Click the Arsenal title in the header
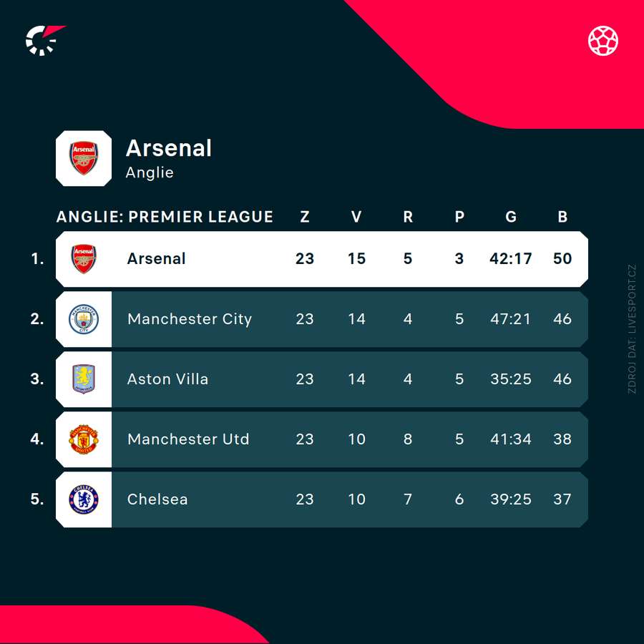Image resolution: width=644 pixels, height=644 pixels. click(x=169, y=148)
